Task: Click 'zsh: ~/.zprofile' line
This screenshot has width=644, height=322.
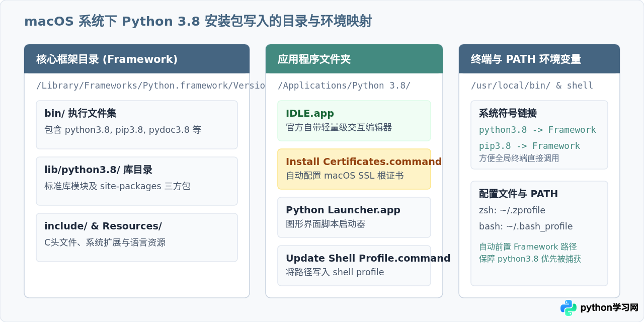Action: (512, 210)
